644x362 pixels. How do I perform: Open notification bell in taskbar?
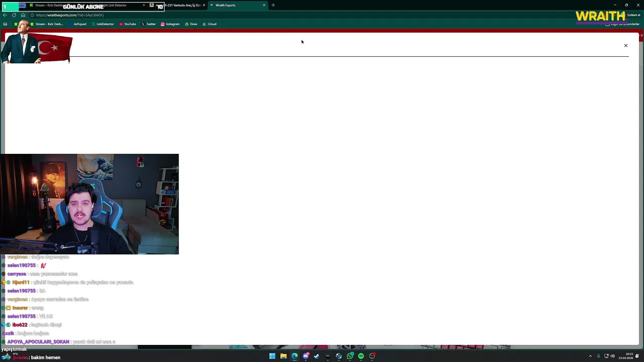[x=637, y=356]
